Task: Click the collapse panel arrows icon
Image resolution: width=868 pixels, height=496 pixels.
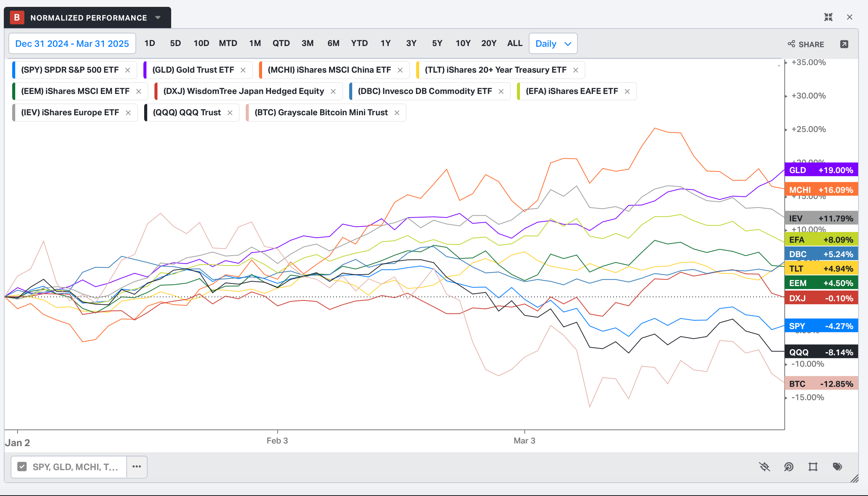Action: point(828,17)
